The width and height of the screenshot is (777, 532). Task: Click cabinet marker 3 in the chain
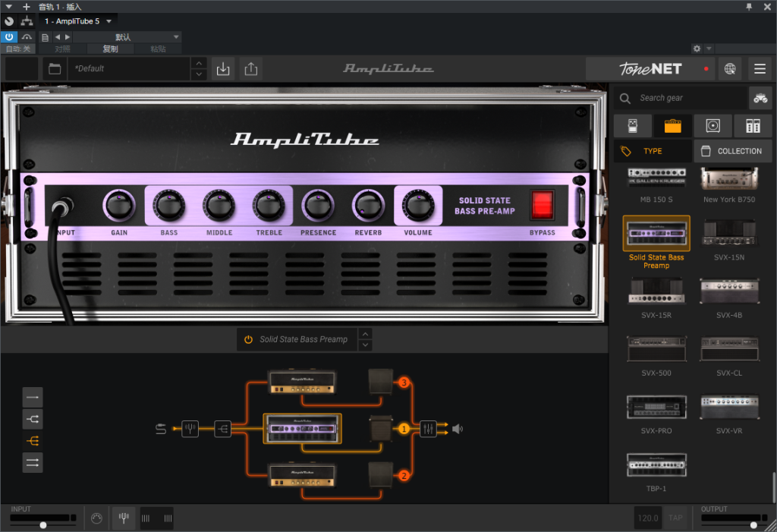[404, 382]
